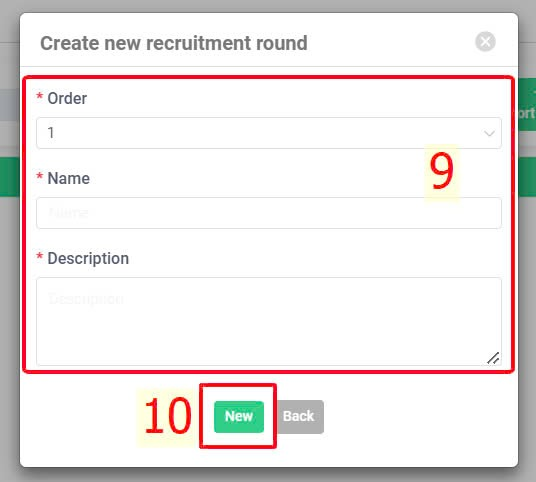Click the Description field label

point(88,258)
